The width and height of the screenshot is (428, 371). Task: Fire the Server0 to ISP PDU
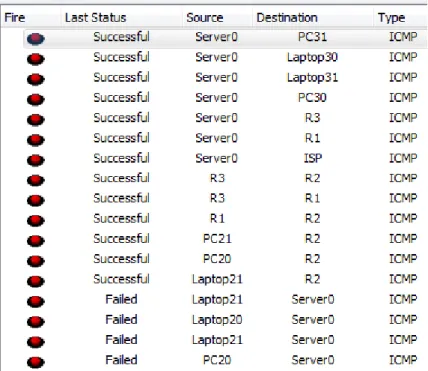pyautogui.click(x=36, y=160)
